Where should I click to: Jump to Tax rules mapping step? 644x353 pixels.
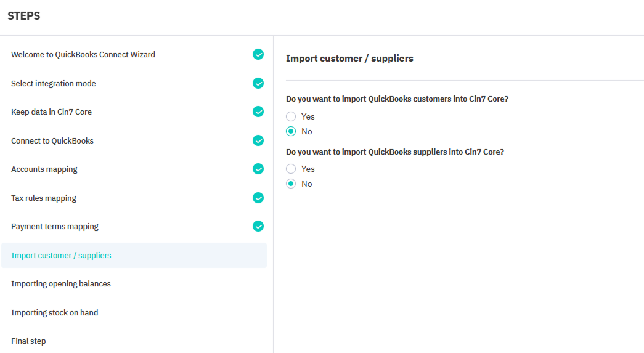pyautogui.click(x=44, y=198)
